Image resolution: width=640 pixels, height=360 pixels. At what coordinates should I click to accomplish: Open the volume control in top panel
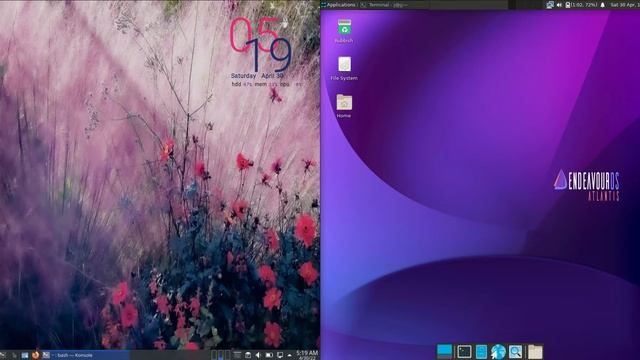coord(559,5)
